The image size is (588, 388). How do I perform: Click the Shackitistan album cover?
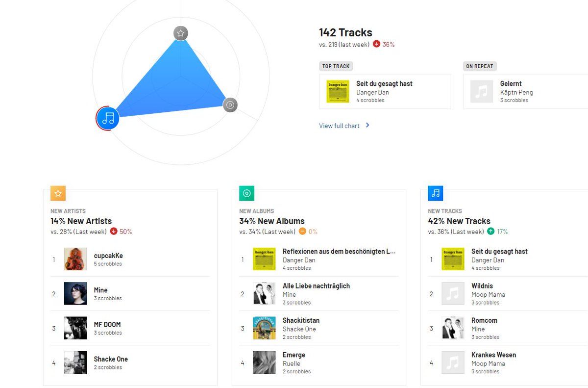click(x=264, y=328)
